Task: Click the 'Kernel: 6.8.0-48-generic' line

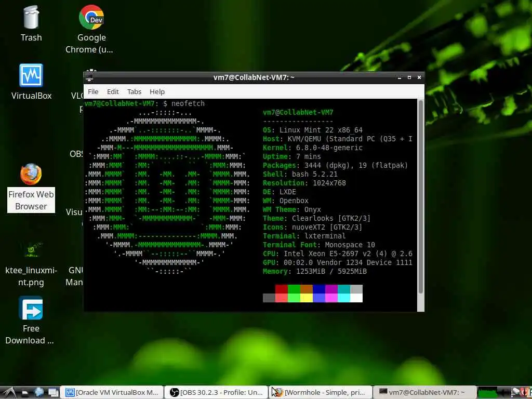Action: coord(312,148)
